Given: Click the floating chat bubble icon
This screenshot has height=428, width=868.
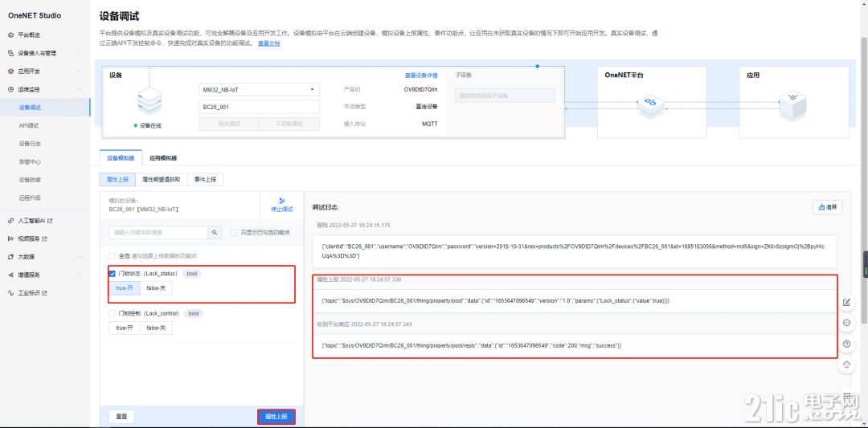Looking at the screenshot, I should (846, 323).
